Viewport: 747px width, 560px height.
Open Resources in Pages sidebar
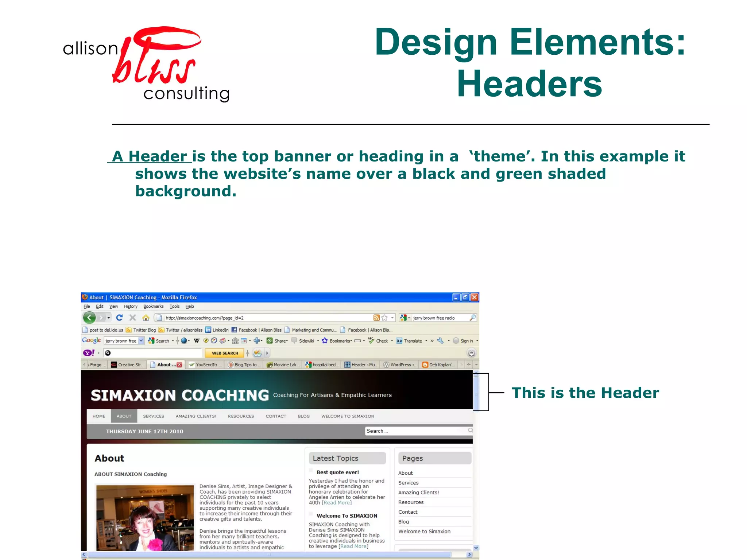pyautogui.click(x=411, y=502)
